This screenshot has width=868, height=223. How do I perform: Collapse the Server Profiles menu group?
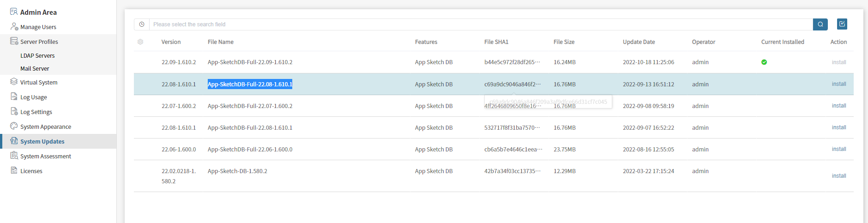click(x=39, y=42)
